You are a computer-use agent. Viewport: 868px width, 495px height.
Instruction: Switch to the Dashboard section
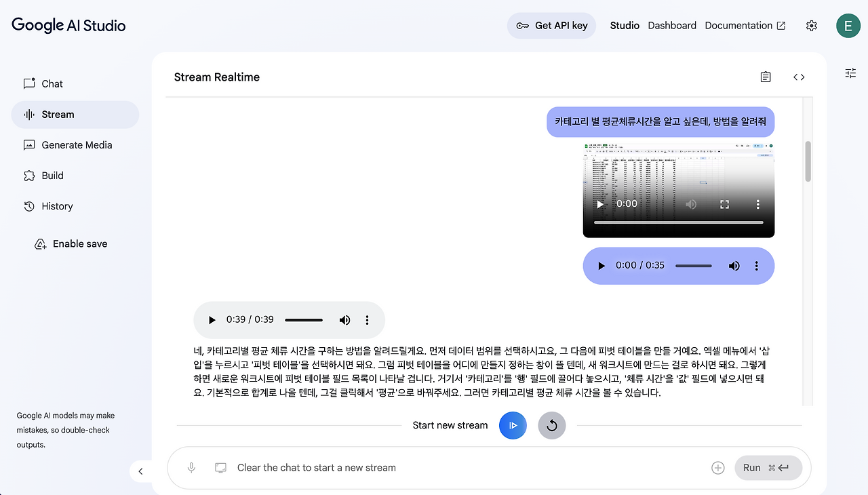point(672,25)
